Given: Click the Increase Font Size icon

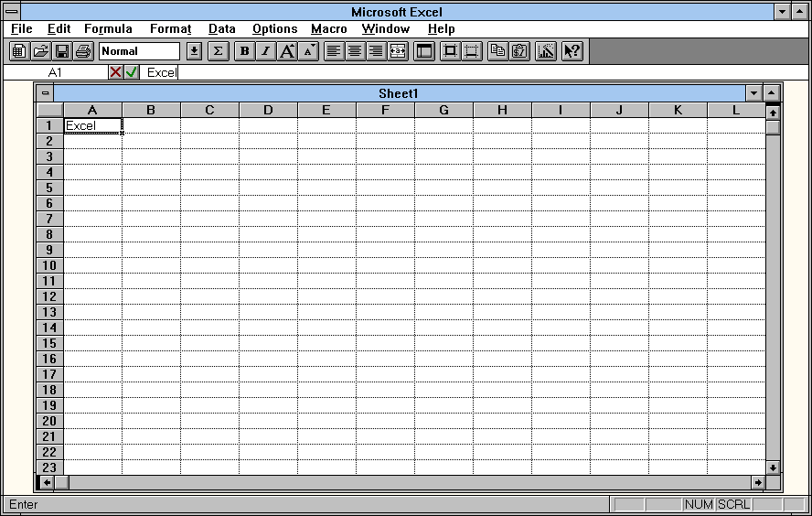Looking at the screenshot, I should 287,50.
